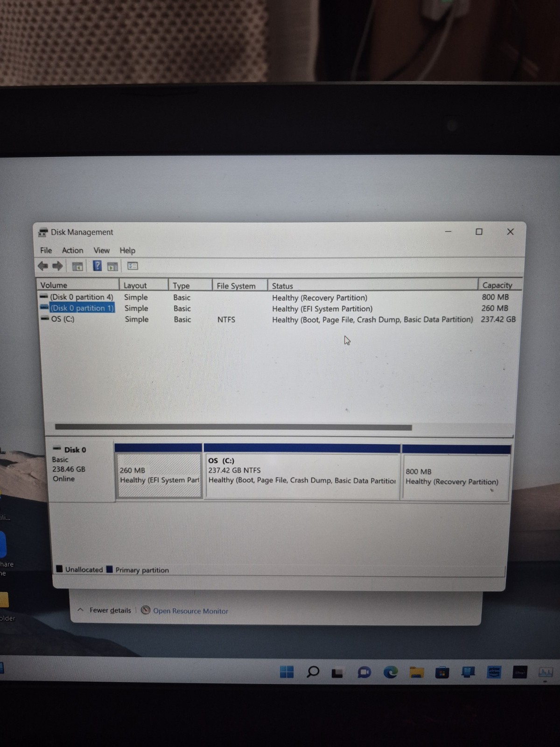
Task: Click Healthy (EFI System Partition) status in list
Action: [322, 309]
